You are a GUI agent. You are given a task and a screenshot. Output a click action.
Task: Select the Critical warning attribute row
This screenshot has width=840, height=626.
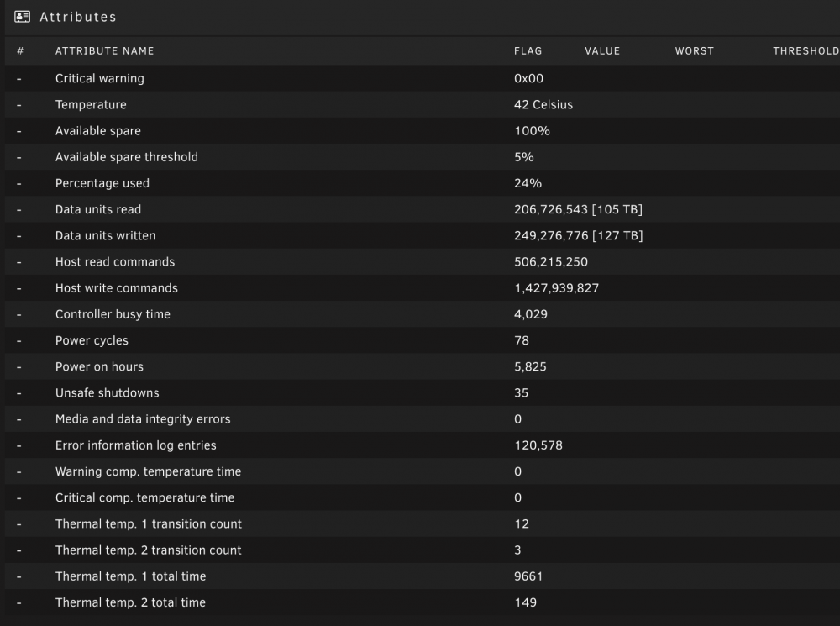click(423, 78)
